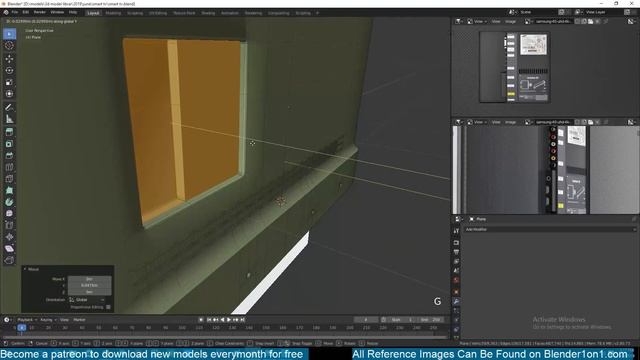Select the 3D Cursor tool
The width and height of the screenshot is (640, 360).
click(x=9, y=46)
